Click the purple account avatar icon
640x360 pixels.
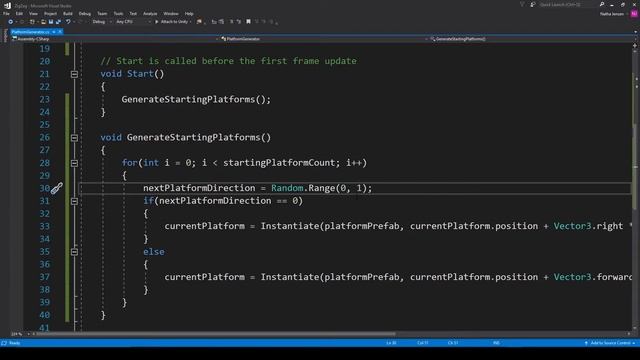[x=634, y=14]
